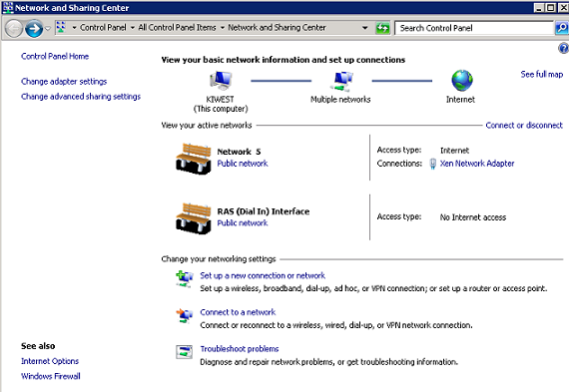Open Change adapter settings

click(64, 82)
